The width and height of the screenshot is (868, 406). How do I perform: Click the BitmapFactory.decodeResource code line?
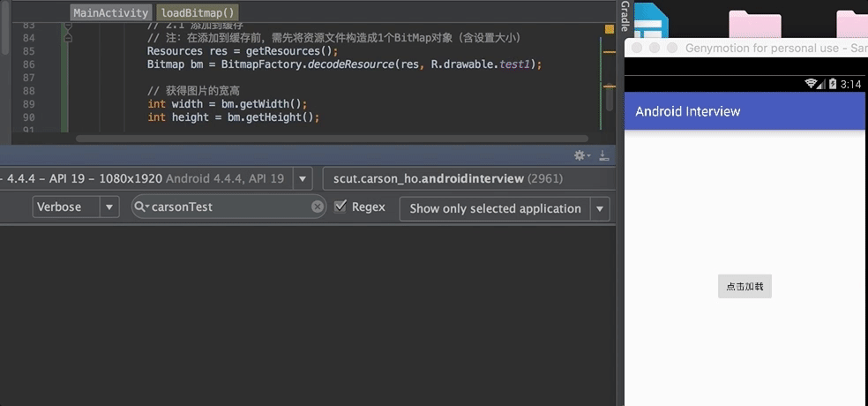[344, 64]
